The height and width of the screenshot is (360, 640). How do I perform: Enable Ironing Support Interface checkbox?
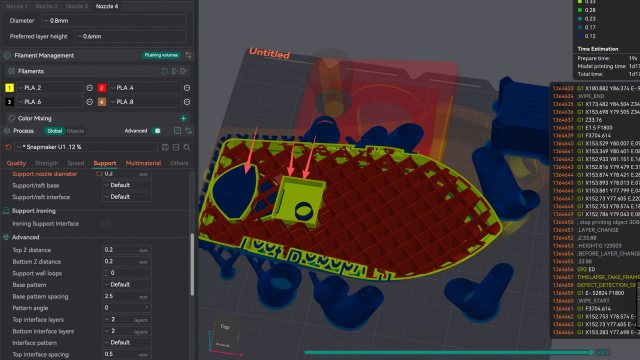tap(105, 224)
